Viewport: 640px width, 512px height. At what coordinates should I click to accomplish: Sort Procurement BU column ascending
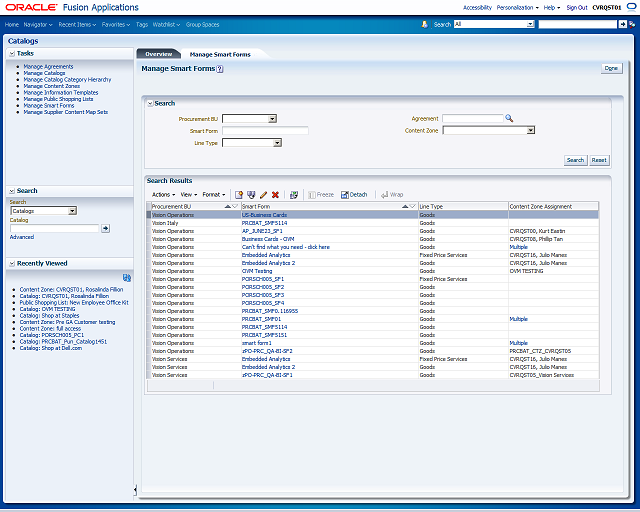pos(228,207)
